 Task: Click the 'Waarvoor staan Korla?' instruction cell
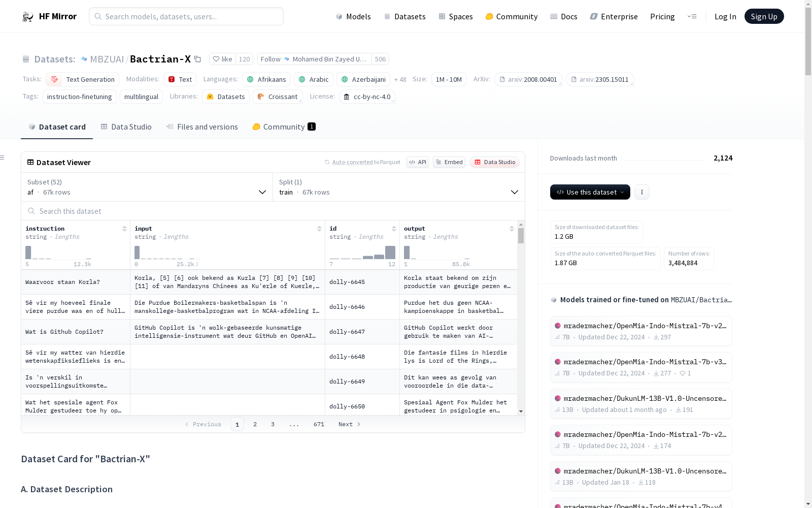[x=76, y=282]
